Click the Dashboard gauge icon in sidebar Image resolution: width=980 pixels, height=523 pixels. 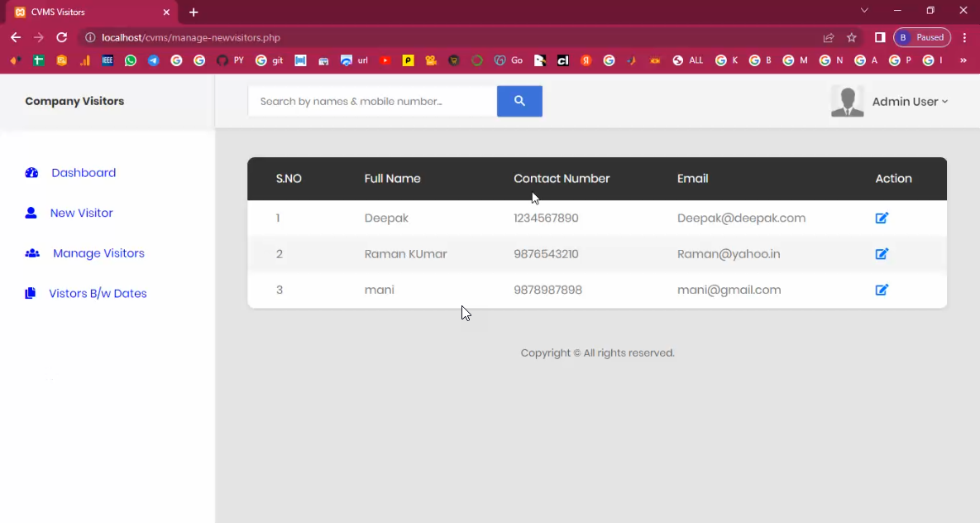tap(32, 173)
